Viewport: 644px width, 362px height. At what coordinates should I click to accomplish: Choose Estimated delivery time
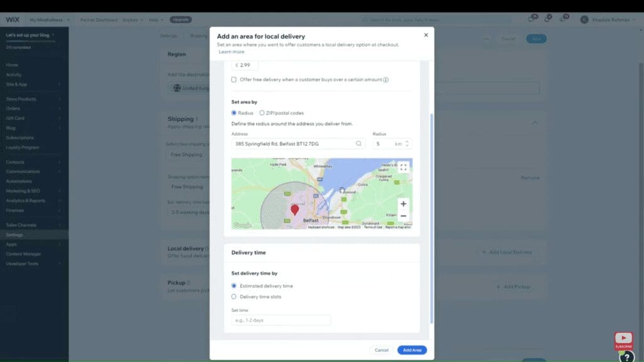234,286
